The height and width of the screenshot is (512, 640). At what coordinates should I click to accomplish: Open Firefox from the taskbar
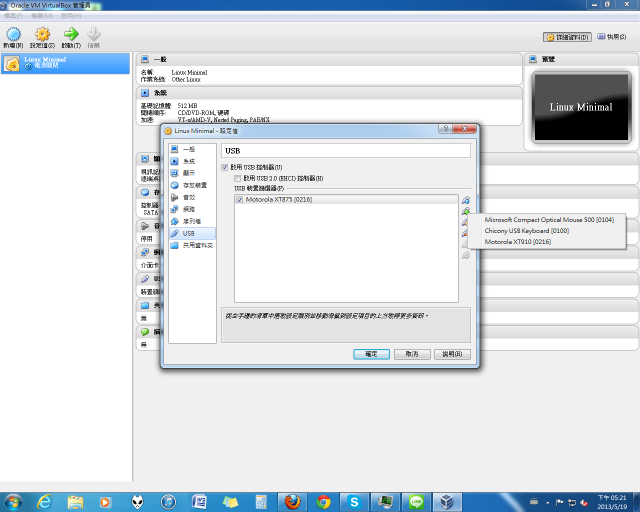pyautogui.click(x=292, y=502)
